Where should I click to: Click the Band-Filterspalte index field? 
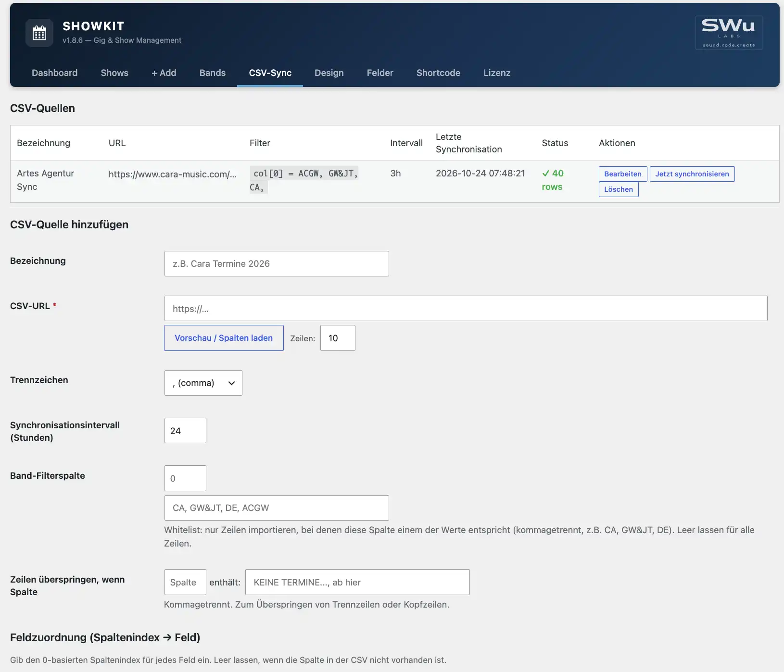point(185,478)
